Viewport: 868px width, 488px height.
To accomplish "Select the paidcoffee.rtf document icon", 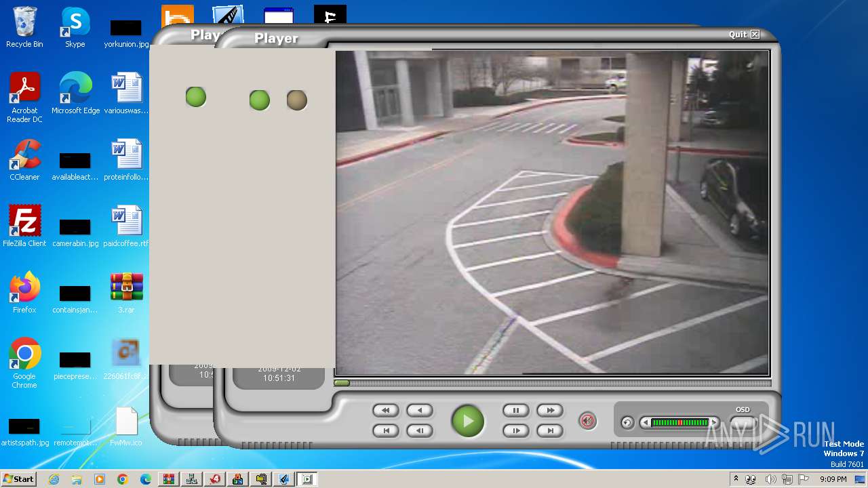I will point(126,226).
